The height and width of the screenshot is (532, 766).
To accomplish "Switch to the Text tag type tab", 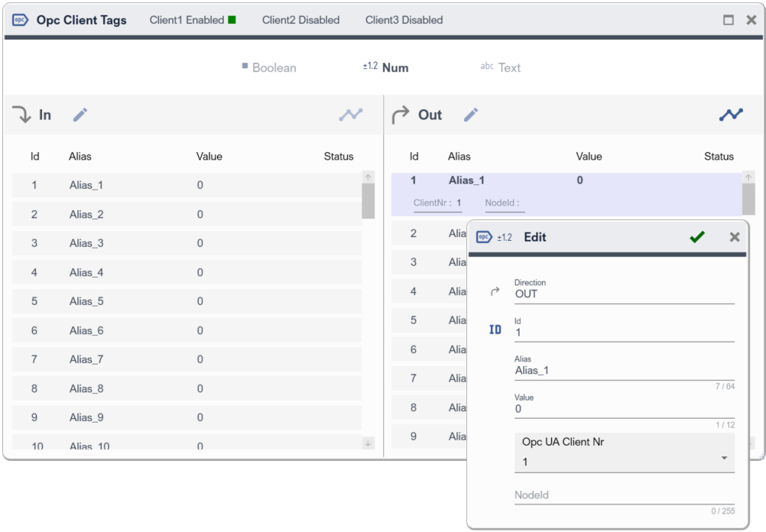I will [501, 67].
